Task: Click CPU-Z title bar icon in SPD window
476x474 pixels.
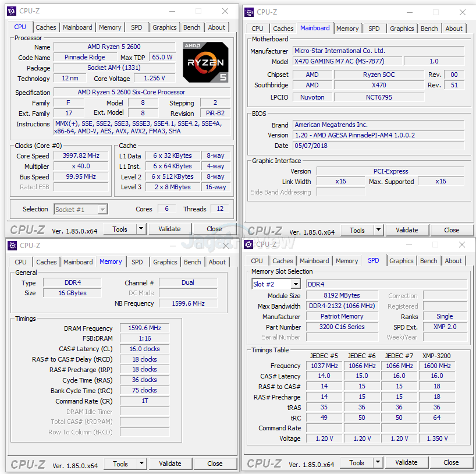Action: pyautogui.click(x=249, y=245)
